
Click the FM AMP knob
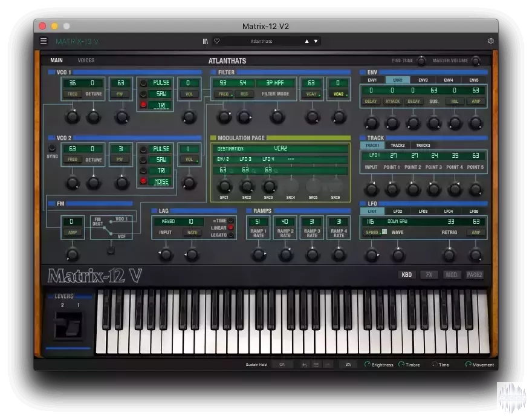coord(73,255)
